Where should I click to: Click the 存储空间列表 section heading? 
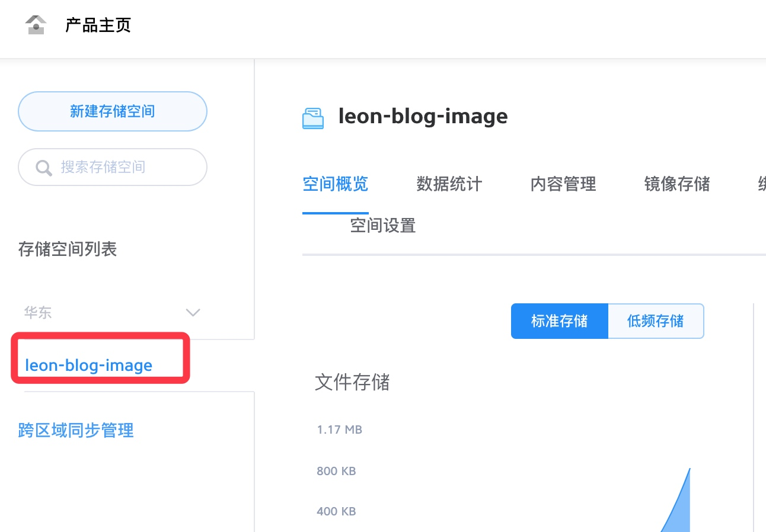(x=68, y=249)
